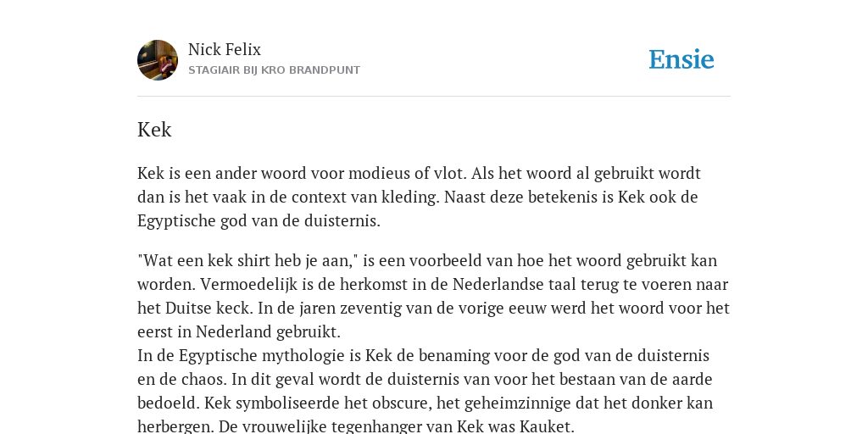The image size is (868, 434).
Task: Click the line 'eerst in Nederland gebruikt.'
Action: pos(239,331)
